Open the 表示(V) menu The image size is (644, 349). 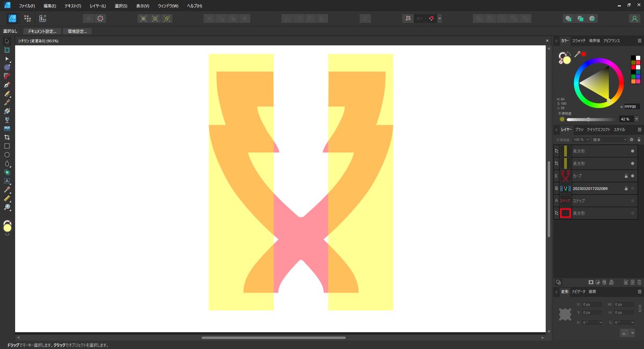point(143,5)
